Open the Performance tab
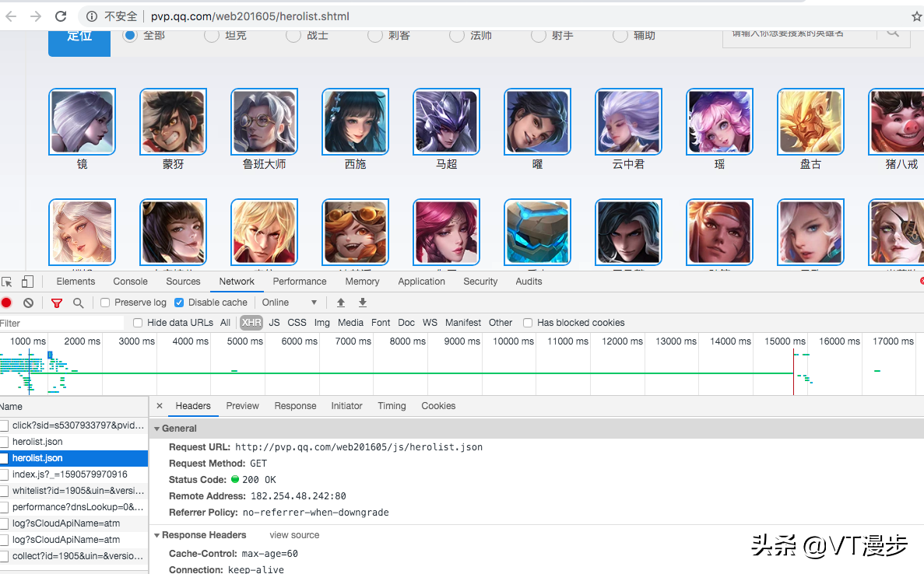Image resolution: width=924 pixels, height=574 pixels. click(300, 282)
